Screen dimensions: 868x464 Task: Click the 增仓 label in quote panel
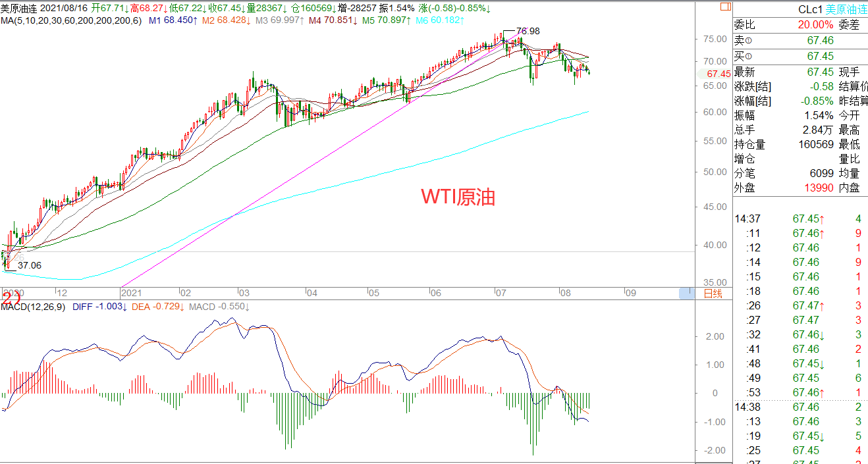point(746,159)
